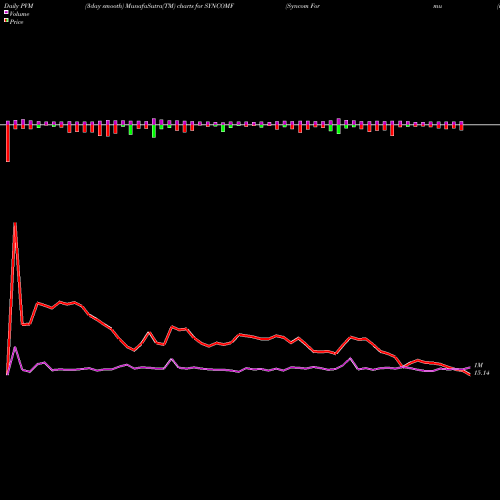Screen dimensions: 500x500
Task: Click the 15.14 price value label
Action: [x=482, y=373]
